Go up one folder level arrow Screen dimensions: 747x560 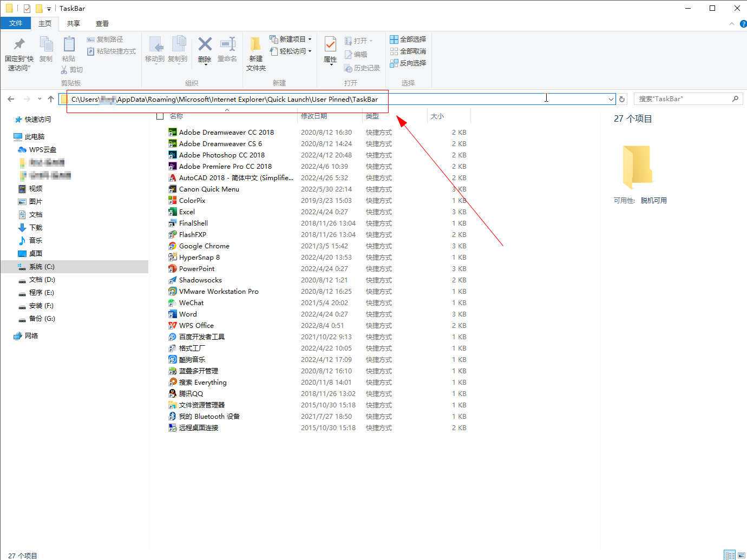tap(51, 99)
